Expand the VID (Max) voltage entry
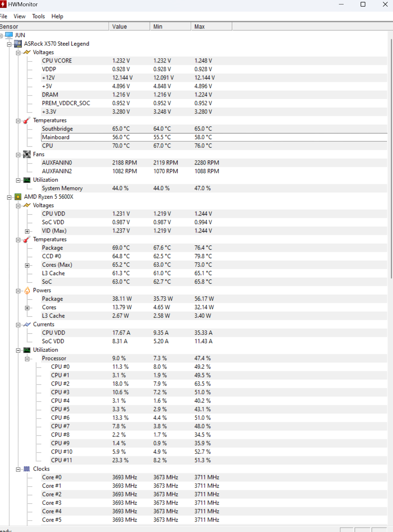 point(27,231)
